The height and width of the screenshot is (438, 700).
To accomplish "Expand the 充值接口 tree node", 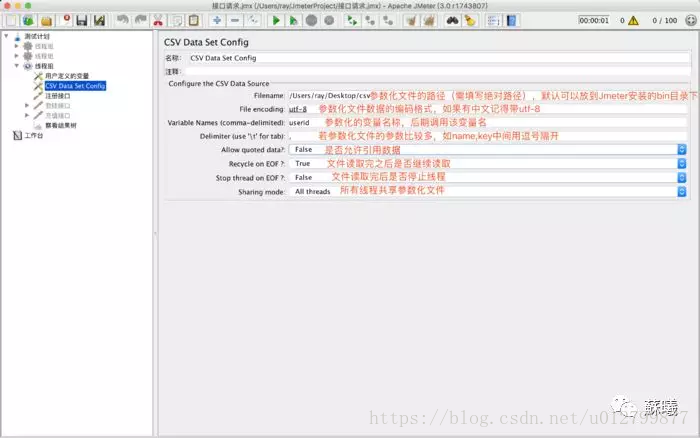I will pos(27,115).
